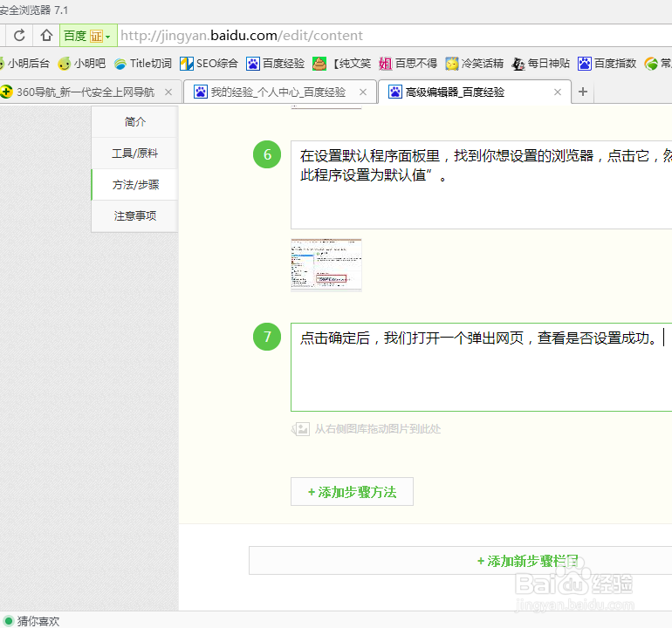Focus the address bar URL field
The height and width of the screenshot is (628, 672).
click(394, 36)
